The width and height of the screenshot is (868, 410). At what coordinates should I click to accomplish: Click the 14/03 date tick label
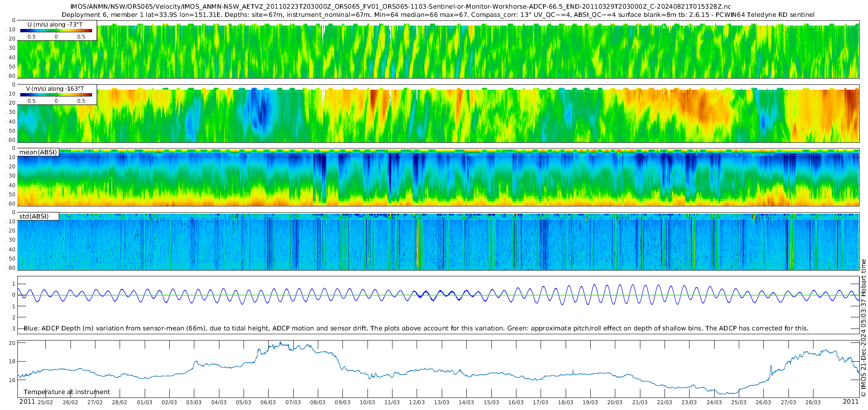point(466,402)
